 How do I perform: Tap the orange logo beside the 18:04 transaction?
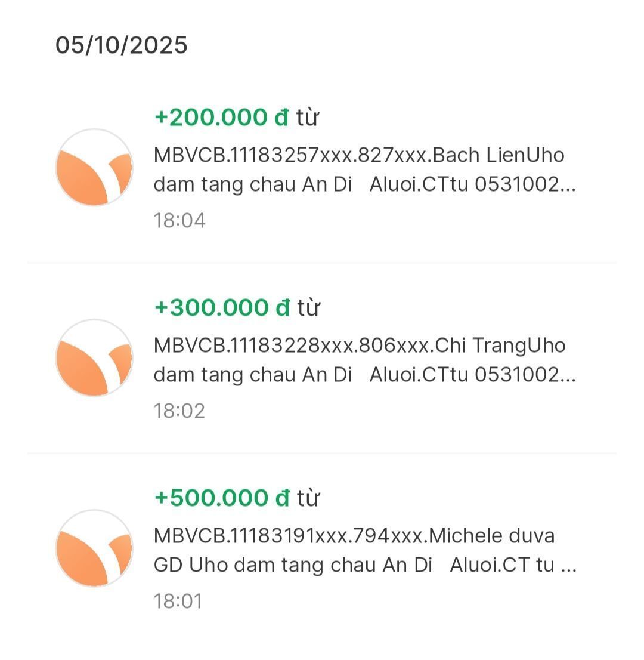click(x=94, y=168)
